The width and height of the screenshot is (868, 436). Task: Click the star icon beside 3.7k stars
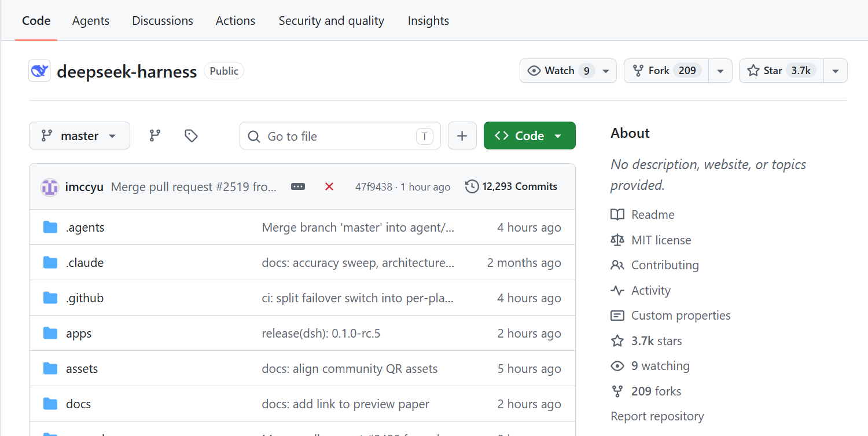(x=617, y=340)
